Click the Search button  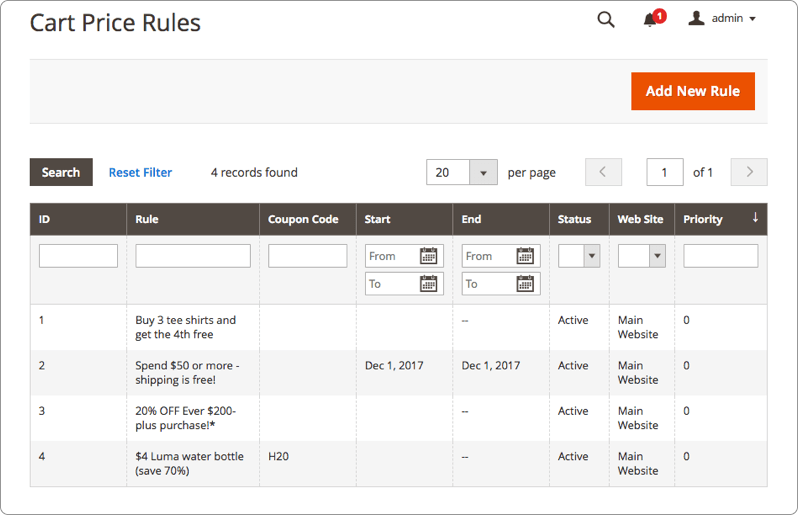pos(61,172)
